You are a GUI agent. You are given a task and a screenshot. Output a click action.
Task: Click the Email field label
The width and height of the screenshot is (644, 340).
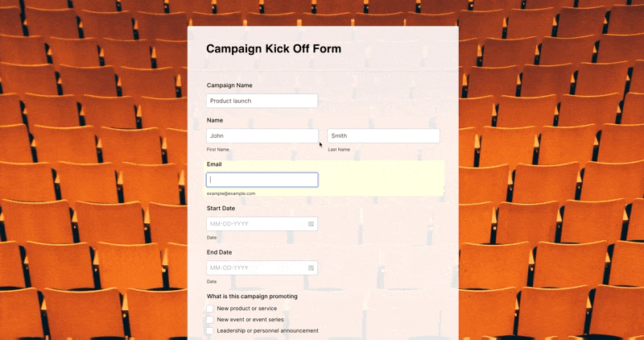214,164
